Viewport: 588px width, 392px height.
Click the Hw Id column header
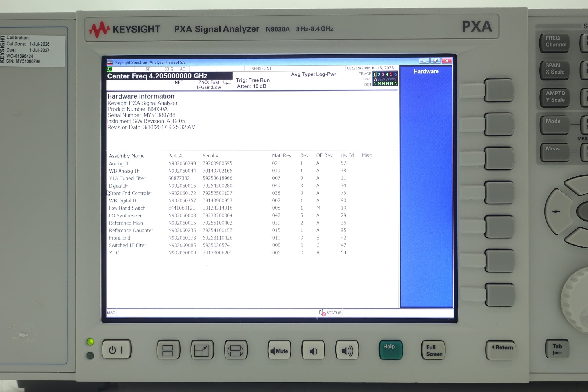347,155
